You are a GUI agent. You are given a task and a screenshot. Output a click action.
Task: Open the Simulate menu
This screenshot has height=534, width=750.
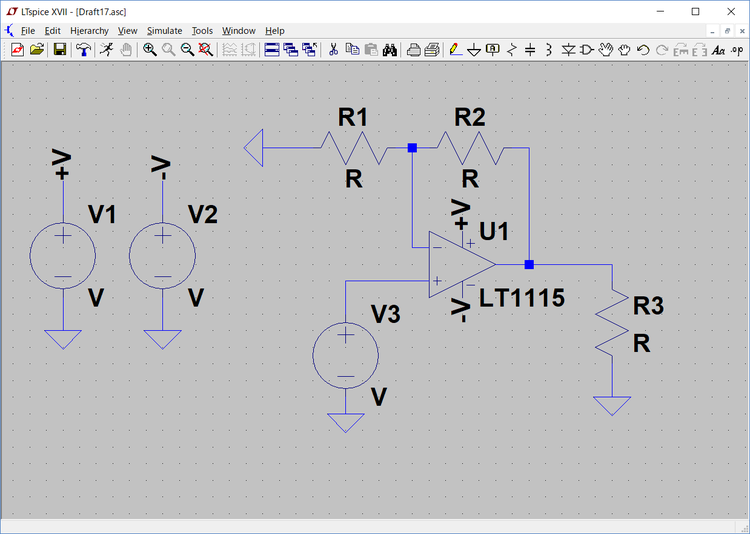[164, 31]
